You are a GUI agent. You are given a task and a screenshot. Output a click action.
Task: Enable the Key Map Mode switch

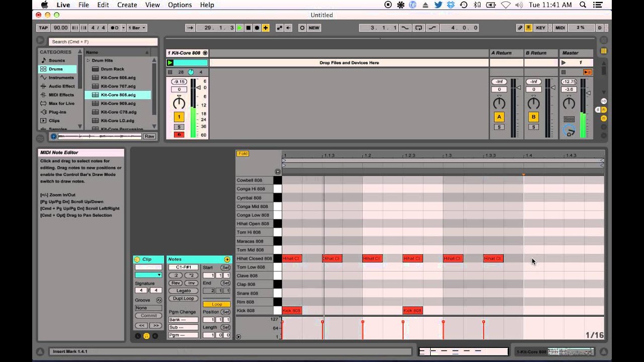(540, 28)
